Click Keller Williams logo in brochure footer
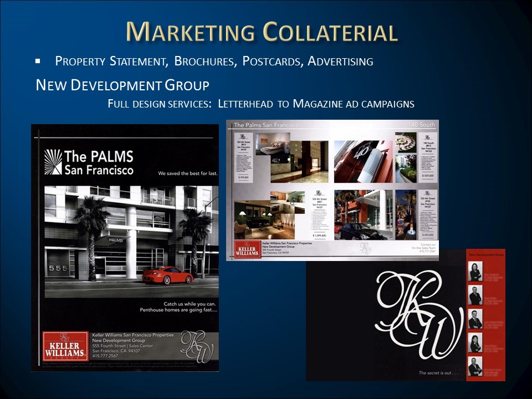 248,249
